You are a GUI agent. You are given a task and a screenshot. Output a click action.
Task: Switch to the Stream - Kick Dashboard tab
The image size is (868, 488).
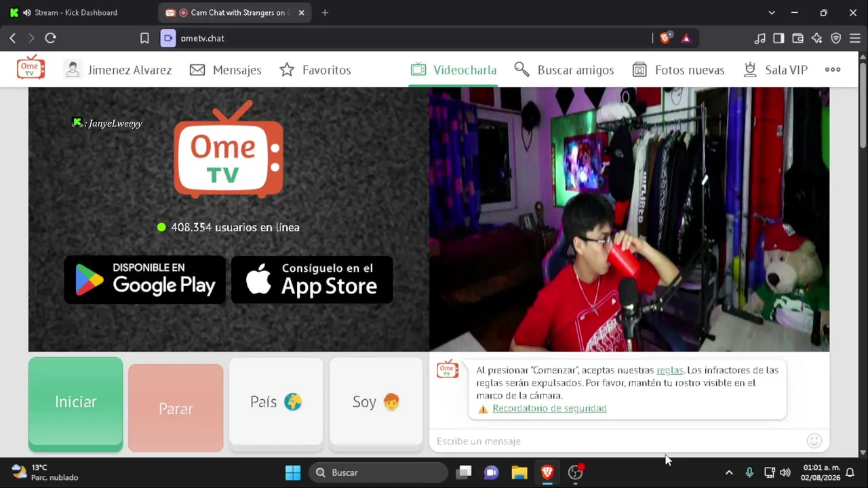coord(76,12)
